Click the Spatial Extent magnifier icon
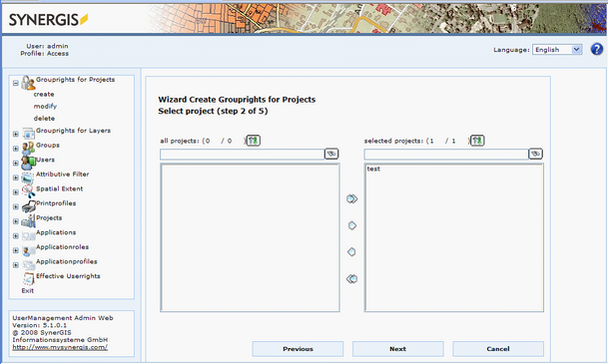The height and width of the screenshot is (364, 608). (28, 191)
